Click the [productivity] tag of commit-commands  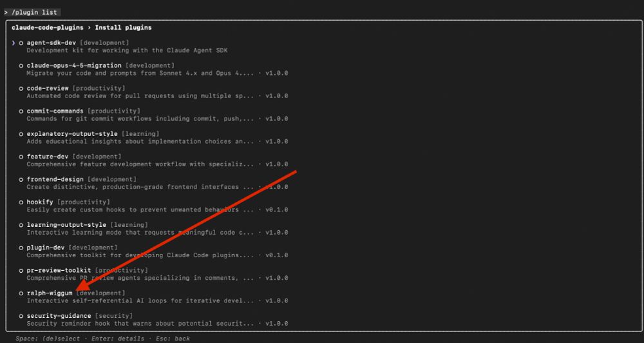(x=114, y=111)
